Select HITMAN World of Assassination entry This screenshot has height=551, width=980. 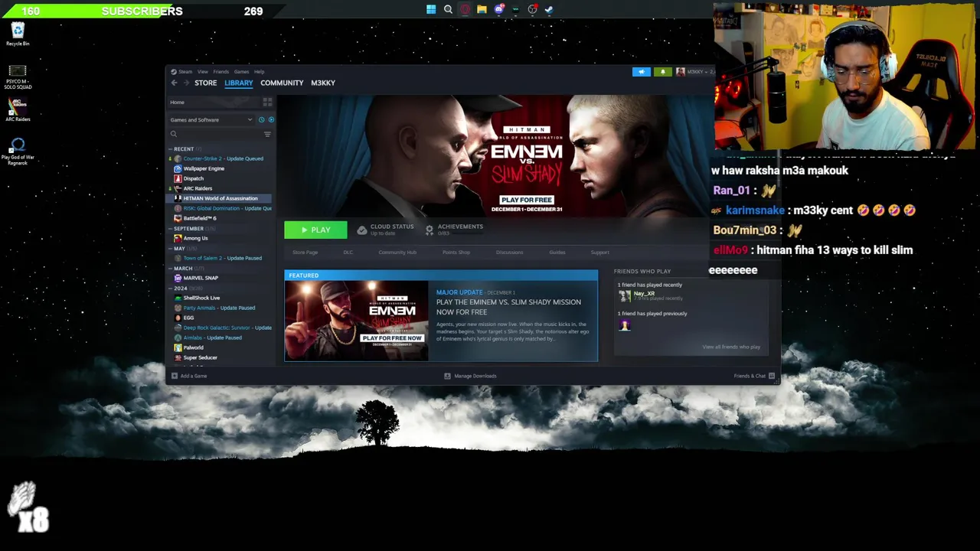tap(220, 198)
